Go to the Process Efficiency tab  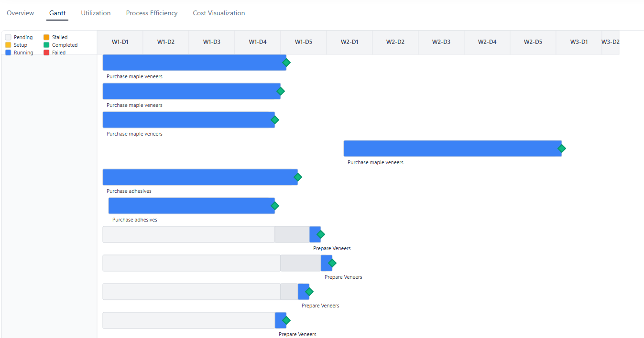coord(152,13)
